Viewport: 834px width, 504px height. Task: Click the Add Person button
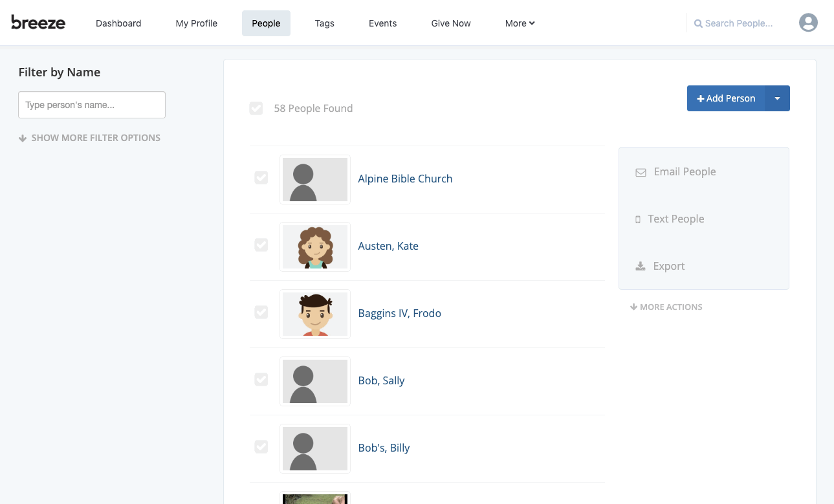[726, 98]
